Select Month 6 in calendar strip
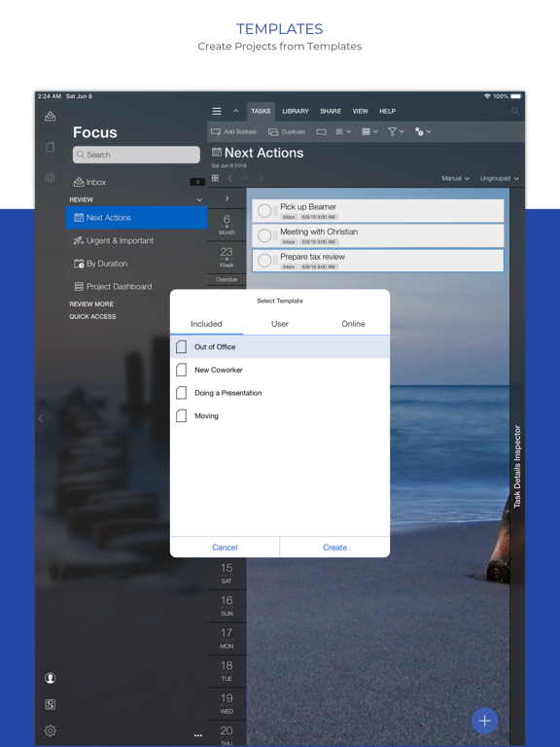Screen dimensions: 560x747 pos(227,224)
